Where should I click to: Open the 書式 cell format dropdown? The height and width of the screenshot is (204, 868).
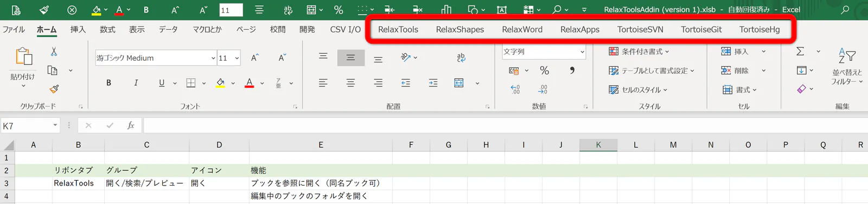pos(739,90)
